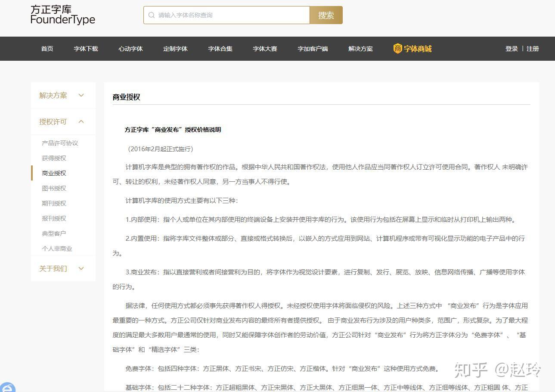
Task: Open 图书授权 in sidebar
Action: coord(54,188)
